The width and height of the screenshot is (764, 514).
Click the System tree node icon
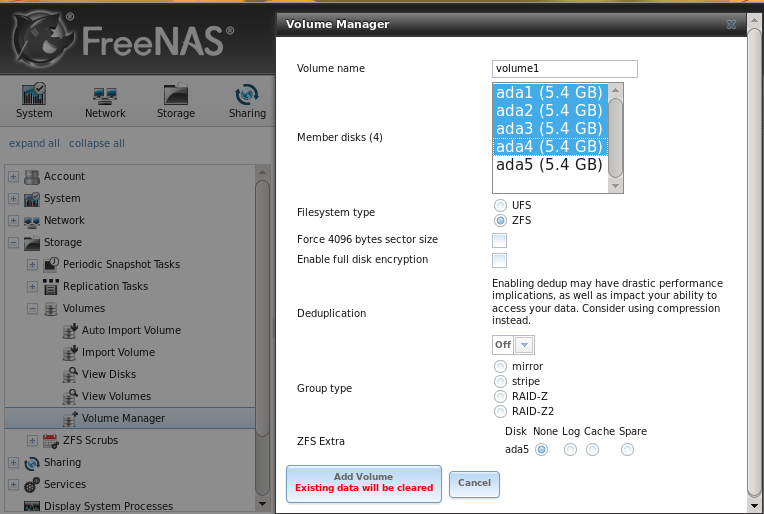[32, 199]
